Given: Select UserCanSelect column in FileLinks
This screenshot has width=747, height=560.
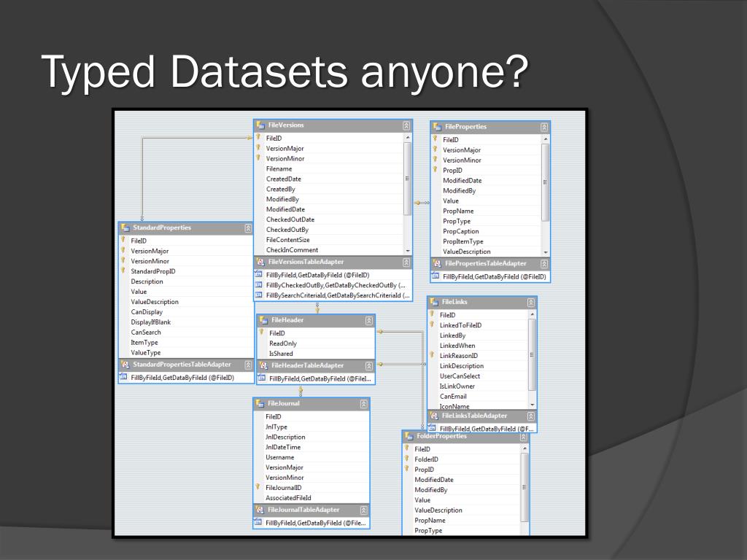Looking at the screenshot, I should 460,376.
